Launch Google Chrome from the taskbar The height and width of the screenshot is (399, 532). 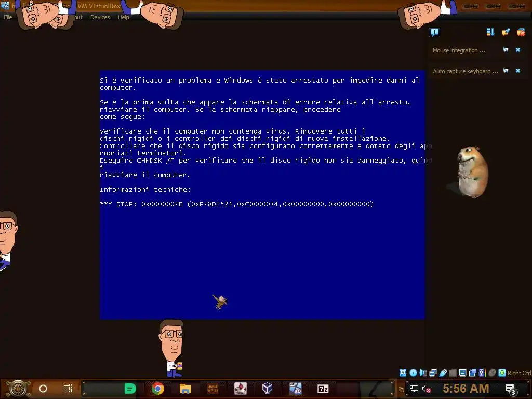158,389
